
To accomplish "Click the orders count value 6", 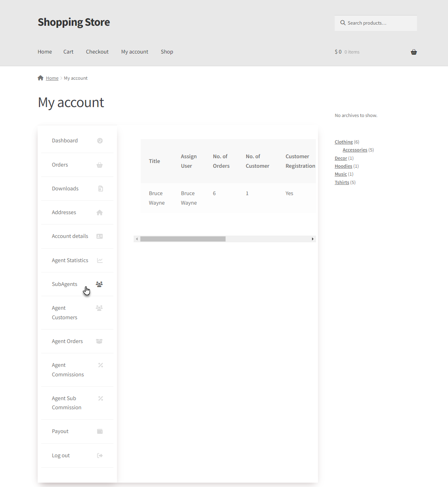I will pyautogui.click(x=214, y=194).
